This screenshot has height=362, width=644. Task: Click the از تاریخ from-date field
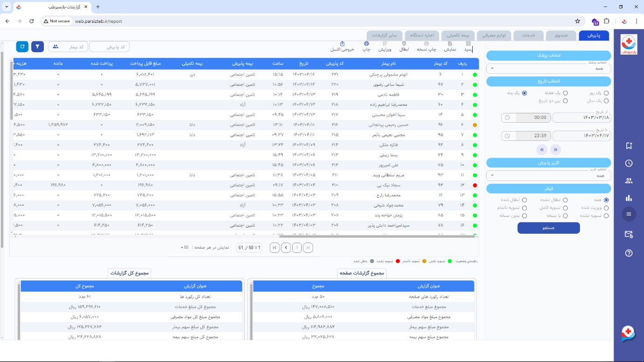[581, 118]
